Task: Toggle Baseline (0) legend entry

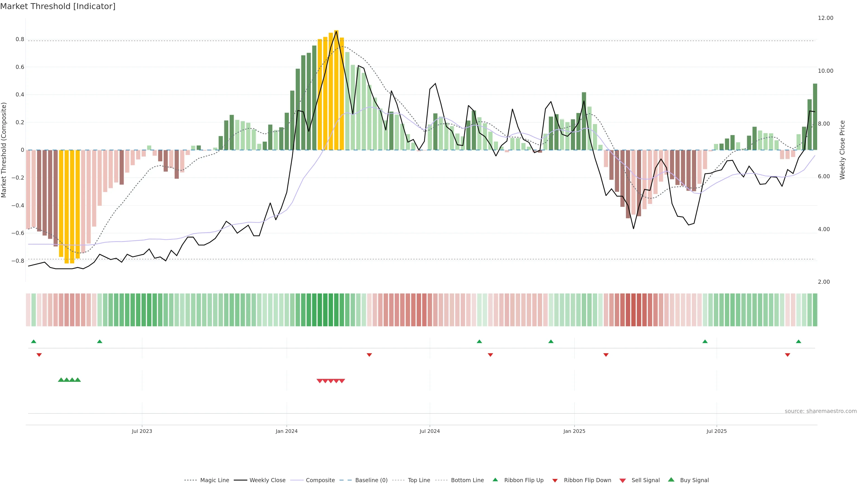Action: (x=371, y=480)
